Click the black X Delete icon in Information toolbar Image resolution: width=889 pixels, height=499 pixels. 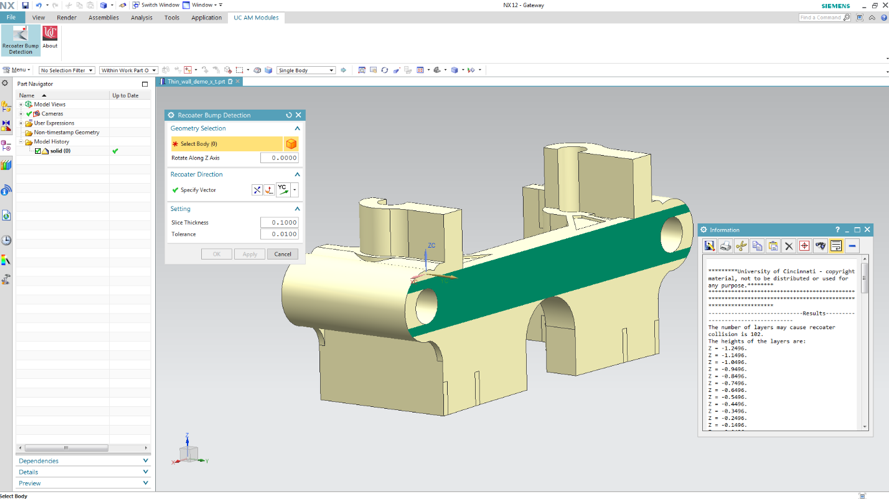coord(789,246)
